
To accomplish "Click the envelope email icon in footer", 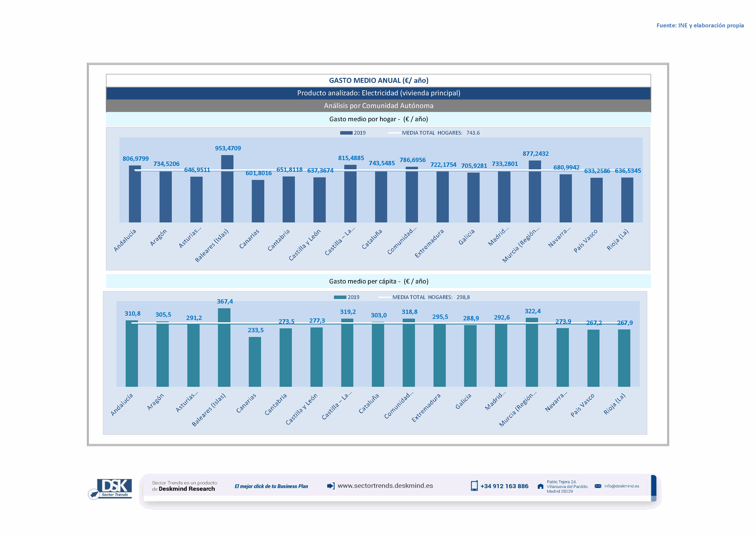I will 598,486.
